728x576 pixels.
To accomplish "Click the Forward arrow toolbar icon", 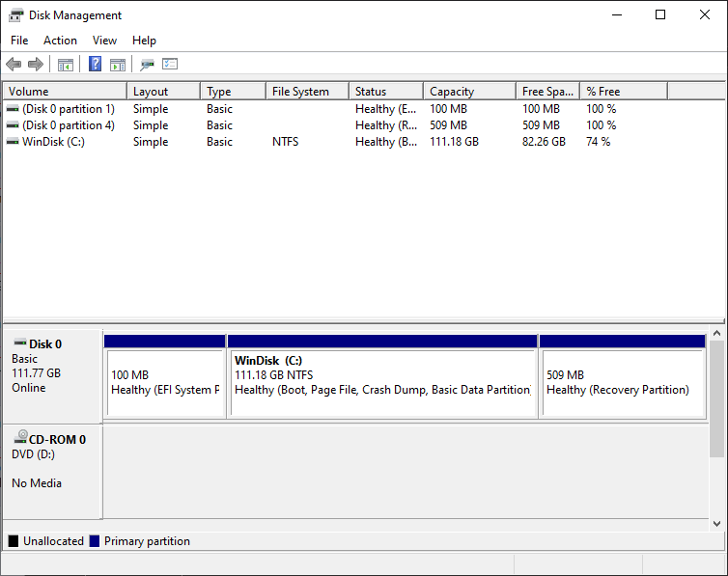I will tap(36, 64).
